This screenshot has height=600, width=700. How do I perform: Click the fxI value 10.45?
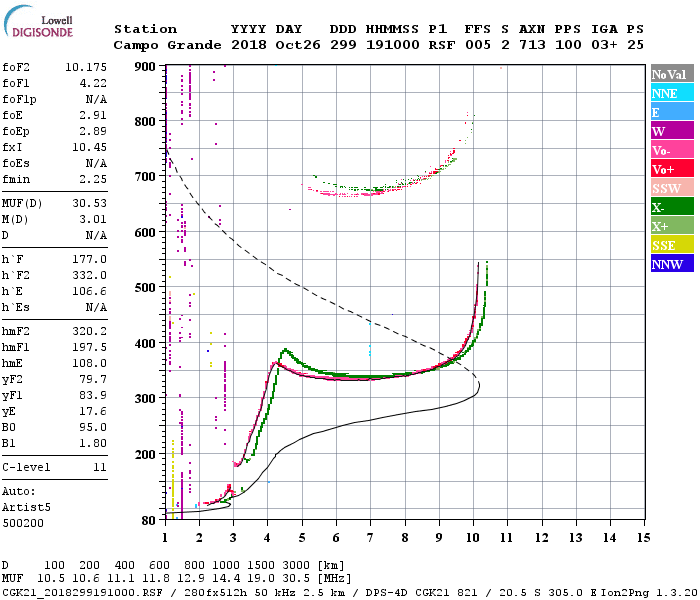coord(90,147)
